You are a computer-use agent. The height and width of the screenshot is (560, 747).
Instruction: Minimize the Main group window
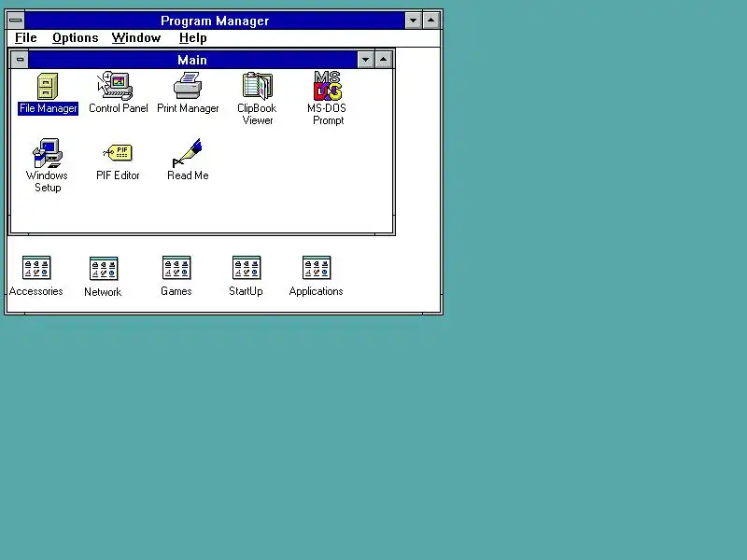(x=365, y=60)
